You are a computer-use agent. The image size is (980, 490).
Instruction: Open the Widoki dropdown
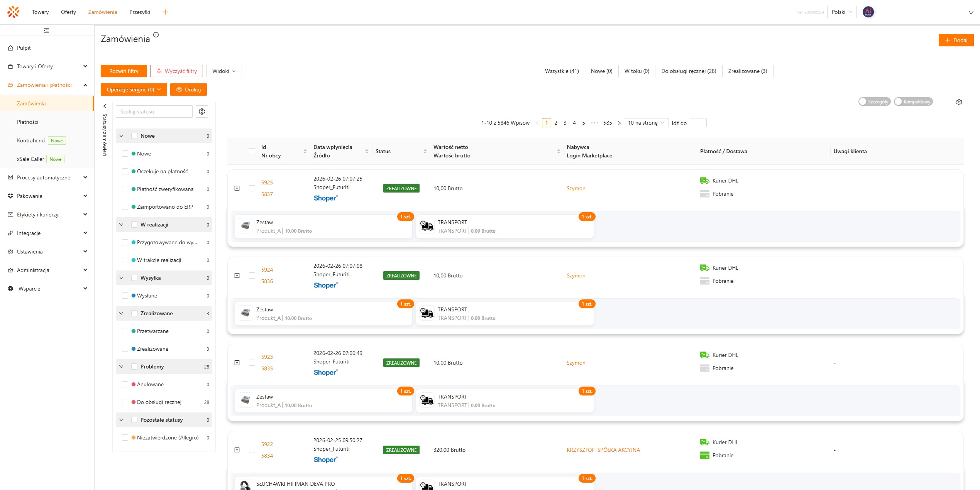(224, 71)
